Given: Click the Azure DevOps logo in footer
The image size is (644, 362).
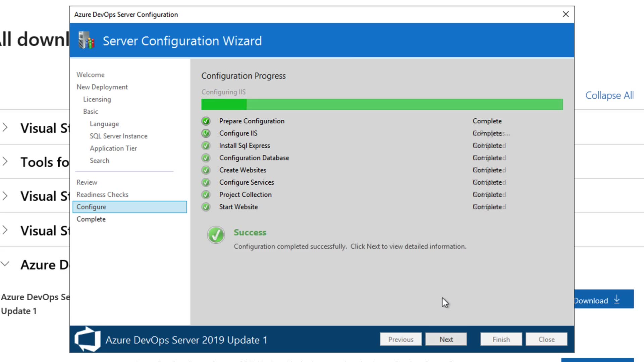Looking at the screenshot, I should click(x=88, y=339).
